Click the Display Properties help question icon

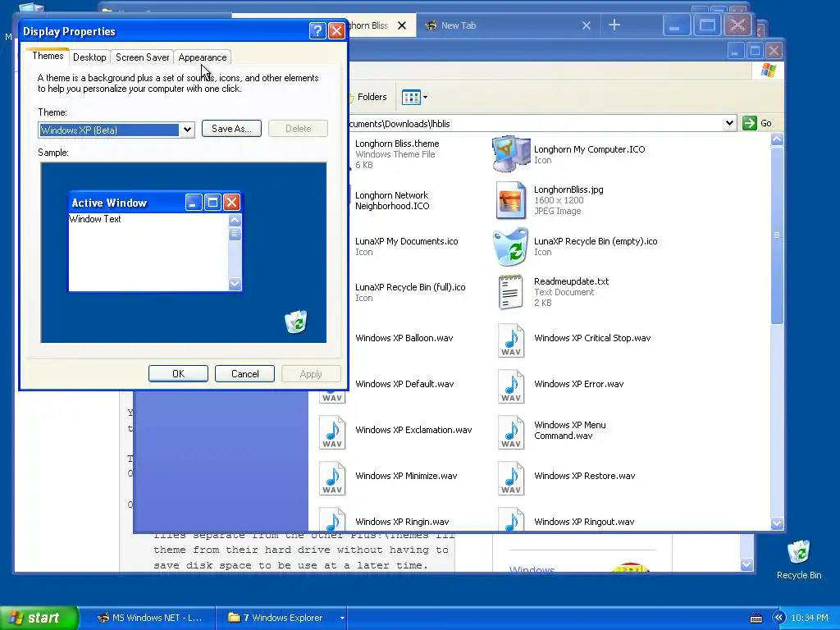pyautogui.click(x=317, y=30)
